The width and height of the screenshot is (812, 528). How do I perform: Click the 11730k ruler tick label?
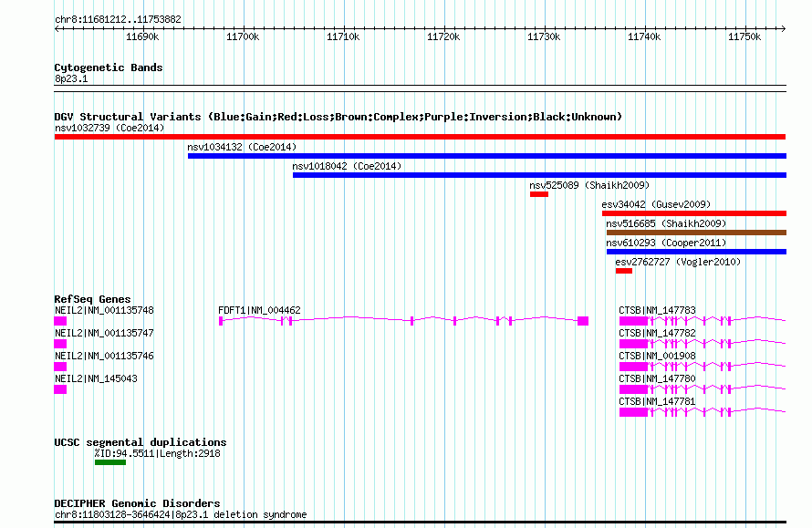coord(544,36)
